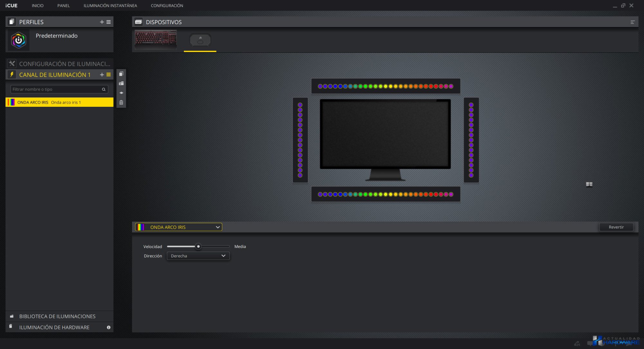Open the Dirección dropdown set to Derecha

pyautogui.click(x=198, y=256)
